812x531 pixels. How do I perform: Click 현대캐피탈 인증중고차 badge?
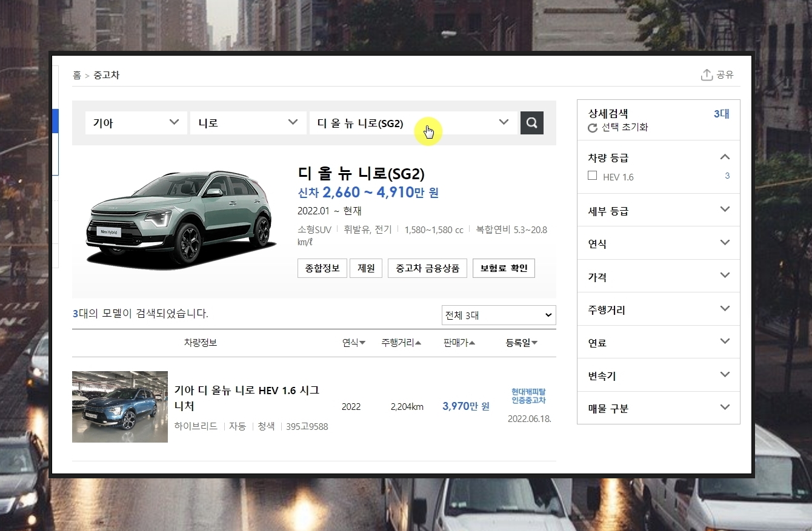coord(528,396)
